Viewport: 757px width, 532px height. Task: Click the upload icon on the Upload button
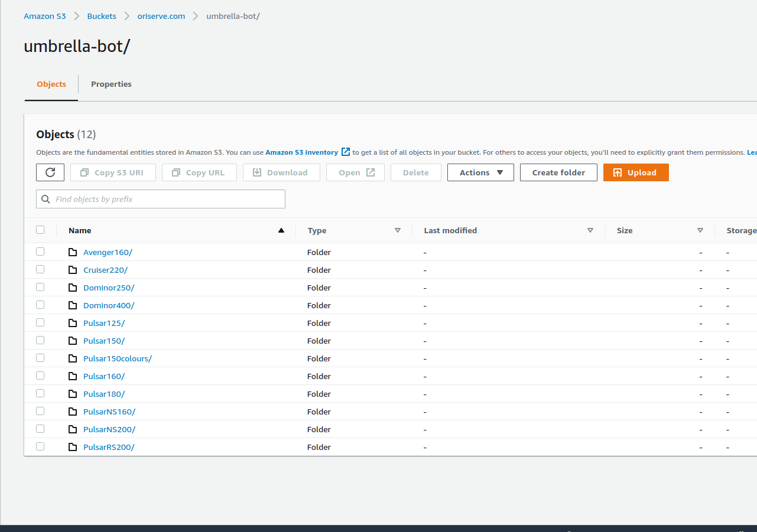tap(618, 172)
